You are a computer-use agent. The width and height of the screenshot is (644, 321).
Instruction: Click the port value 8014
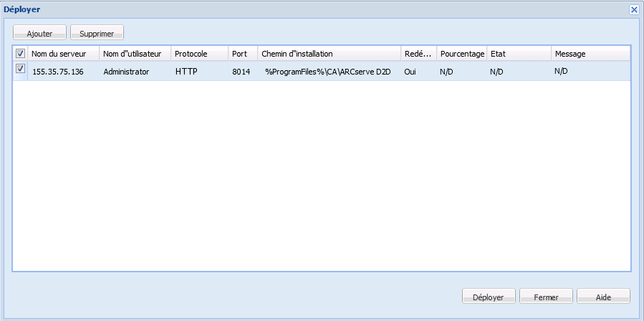(241, 72)
